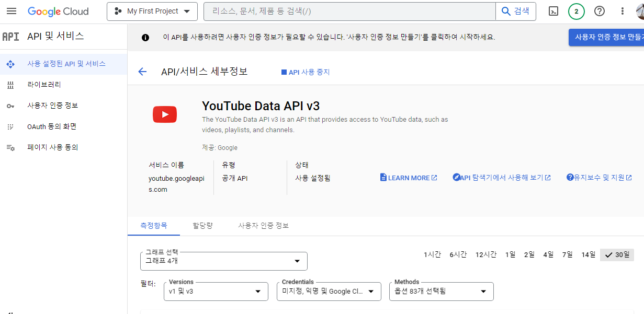Click the 제공: Google provider text
This screenshot has width=644, height=314.
[220, 148]
